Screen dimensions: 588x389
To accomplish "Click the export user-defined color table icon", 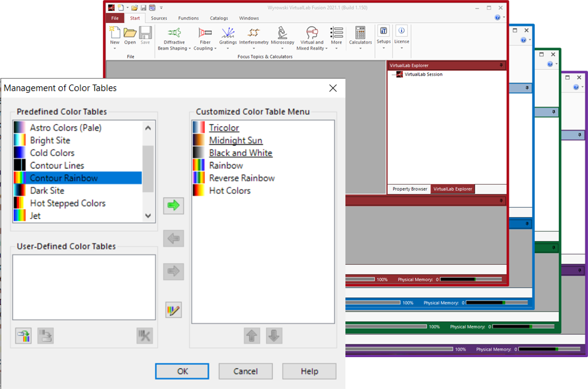I will (x=45, y=336).
